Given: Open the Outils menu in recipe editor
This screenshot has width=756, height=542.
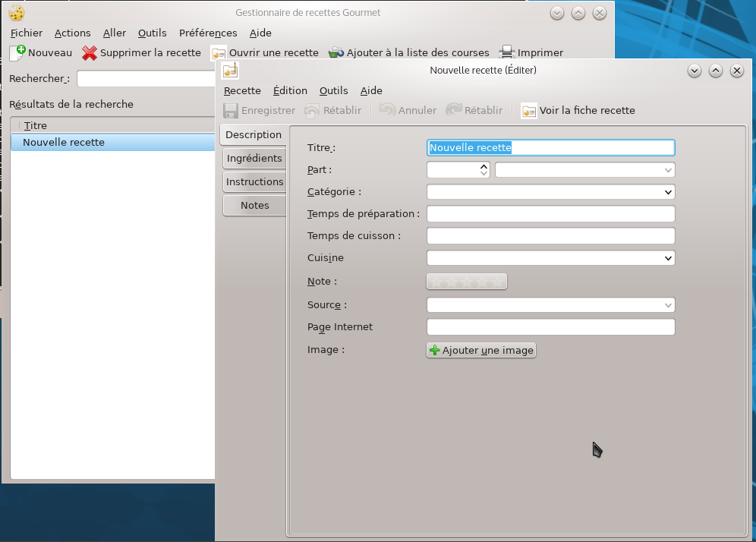Looking at the screenshot, I should click(x=334, y=90).
